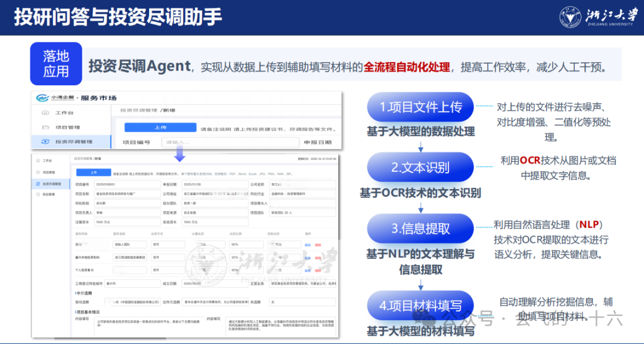Click 实缴资本 field showing 1500 万元

(215, 222)
